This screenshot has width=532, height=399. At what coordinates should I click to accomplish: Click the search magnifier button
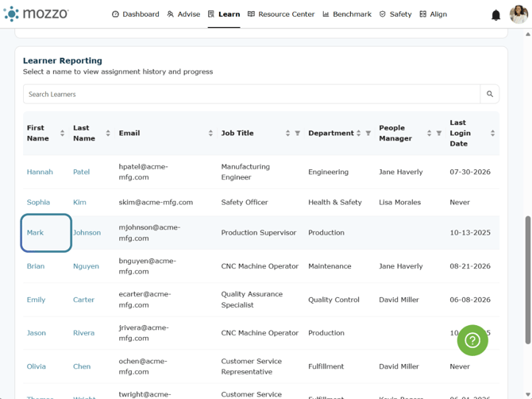click(490, 94)
